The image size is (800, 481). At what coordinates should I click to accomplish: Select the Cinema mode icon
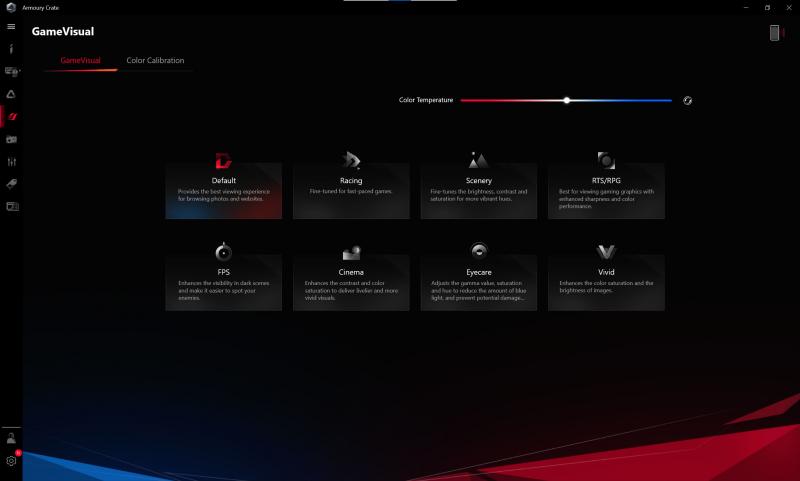click(351, 252)
